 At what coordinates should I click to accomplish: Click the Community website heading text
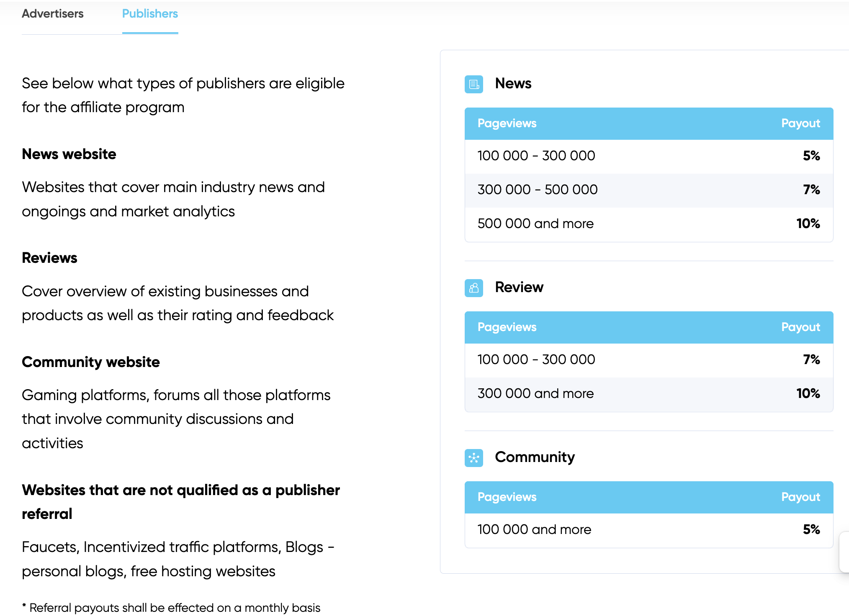(x=91, y=362)
